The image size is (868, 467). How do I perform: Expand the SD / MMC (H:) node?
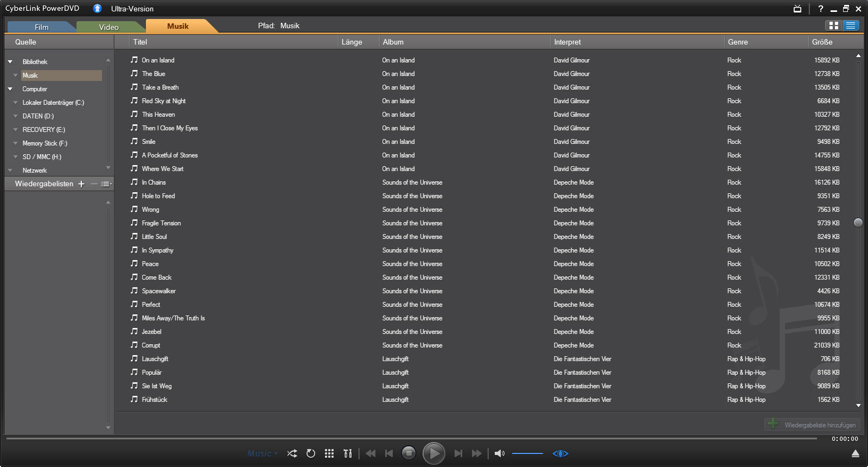15,157
